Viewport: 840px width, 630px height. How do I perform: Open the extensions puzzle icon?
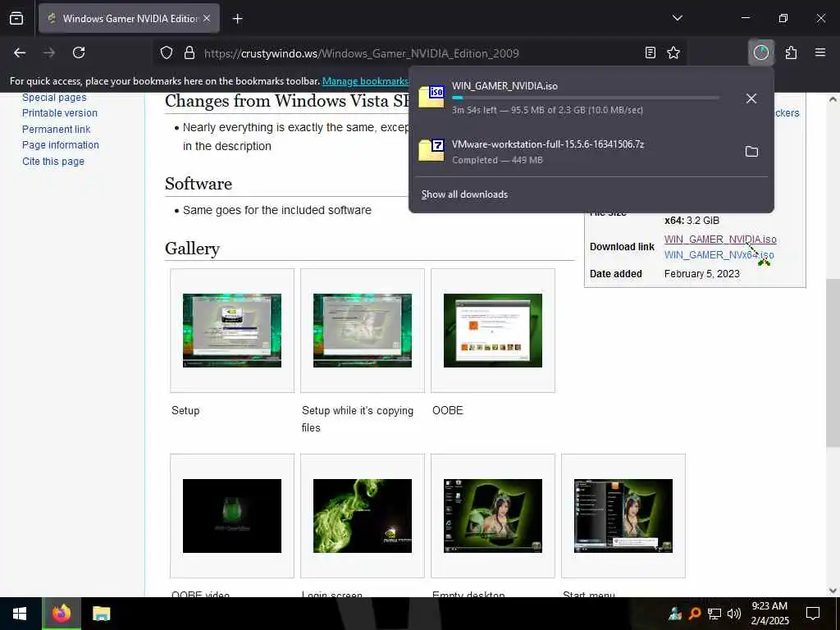pyautogui.click(x=792, y=52)
